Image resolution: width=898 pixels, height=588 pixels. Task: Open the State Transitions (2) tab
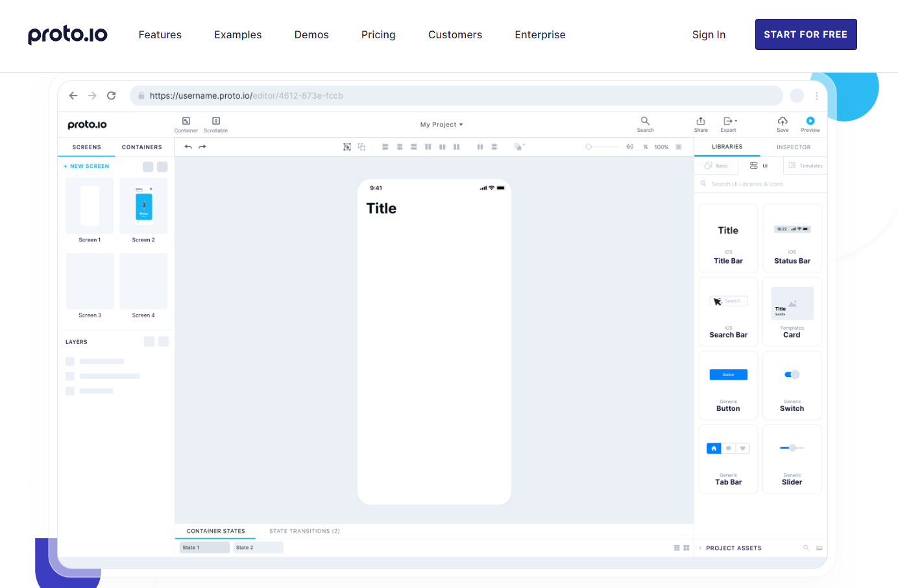pos(304,531)
